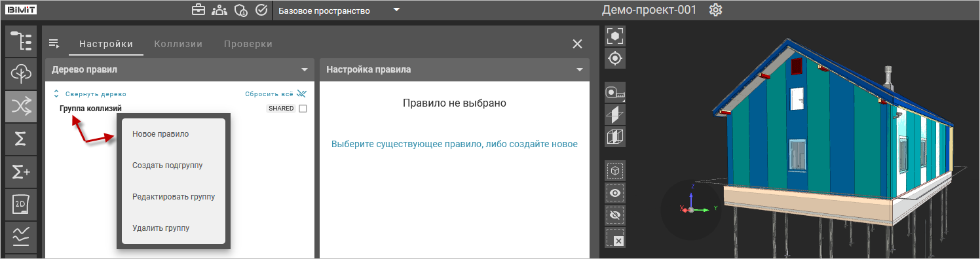Close the collisions panel with X
Screen dimensions: 980x259
coord(577,44)
